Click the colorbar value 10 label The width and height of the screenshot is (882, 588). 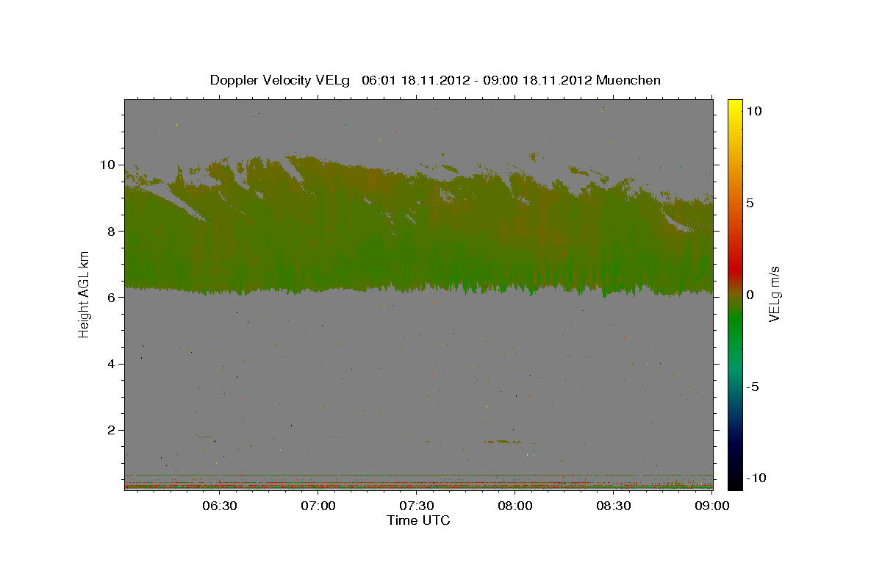pos(753,110)
